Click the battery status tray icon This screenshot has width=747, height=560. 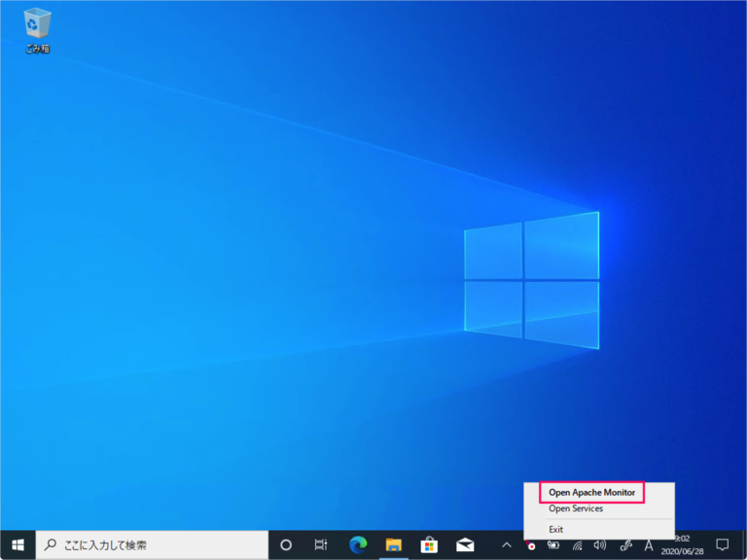553,544
